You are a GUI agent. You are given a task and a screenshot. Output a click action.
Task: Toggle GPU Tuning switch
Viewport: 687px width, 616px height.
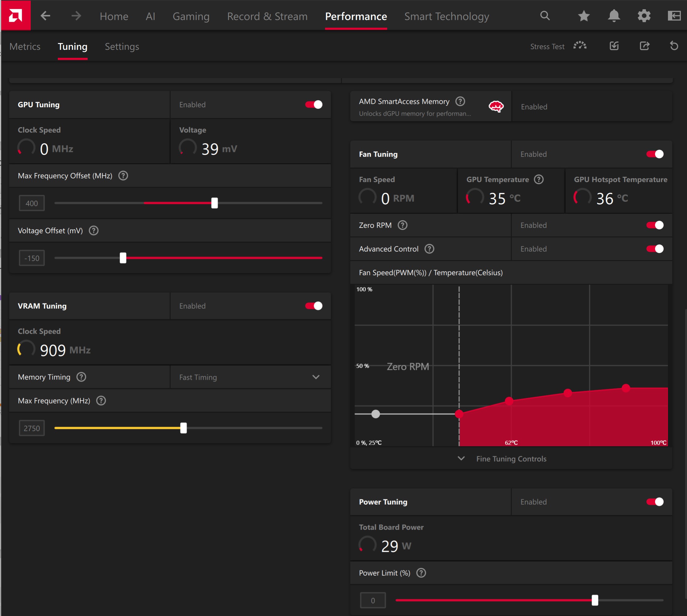pos(314,105)
